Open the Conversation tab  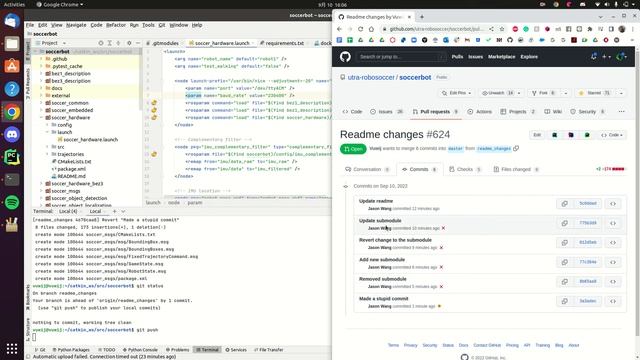pos(367,169)
